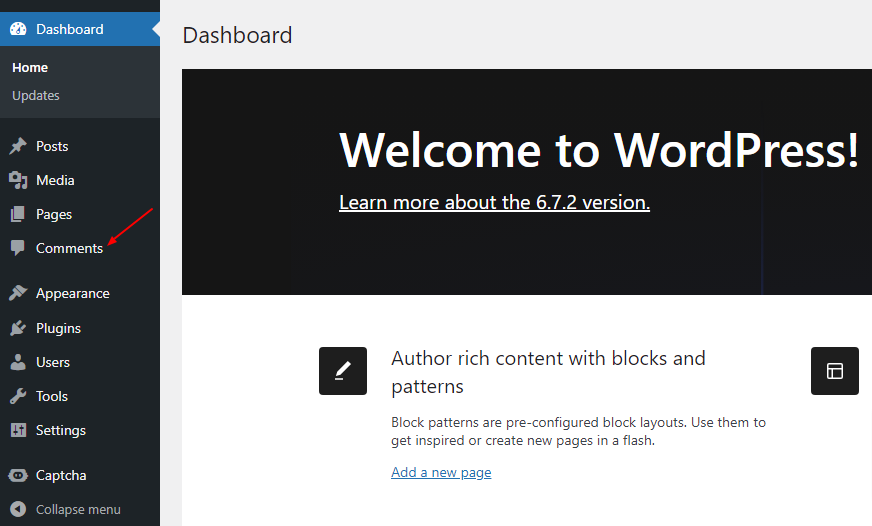This screenshot has height=526, width=872.
Task: Click the Comments speech bubble icon
Action: click(18, 248)
